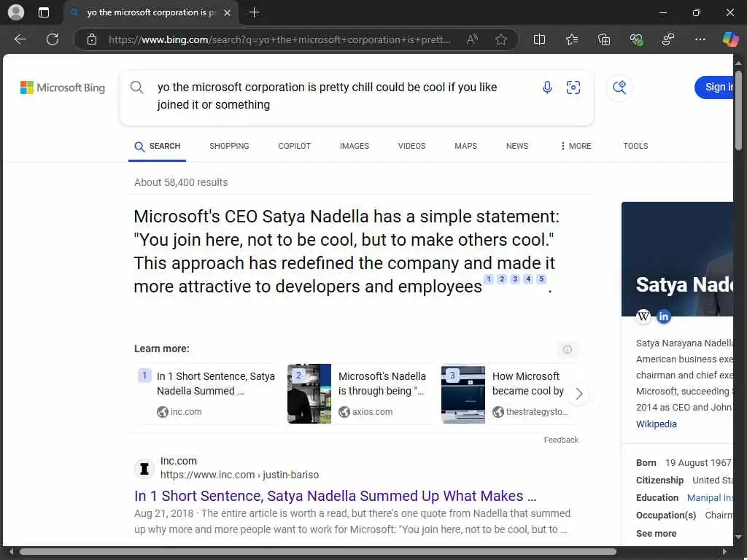
Task: Add this page to favorites star
Action: coord(500,39)
